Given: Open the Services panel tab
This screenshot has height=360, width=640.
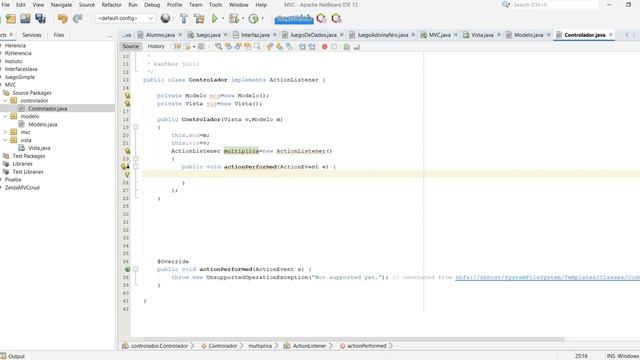Looking at the screenshot, I should (x=32, y=35).
